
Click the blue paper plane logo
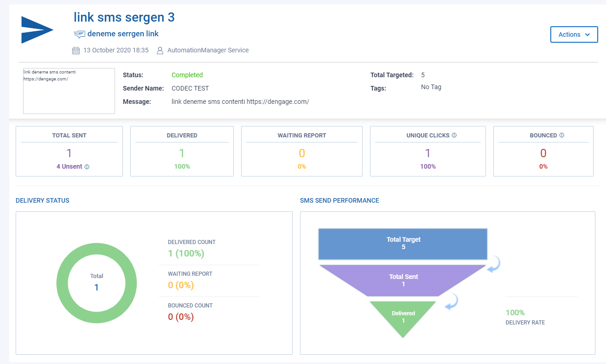click(x=37, y=30)
